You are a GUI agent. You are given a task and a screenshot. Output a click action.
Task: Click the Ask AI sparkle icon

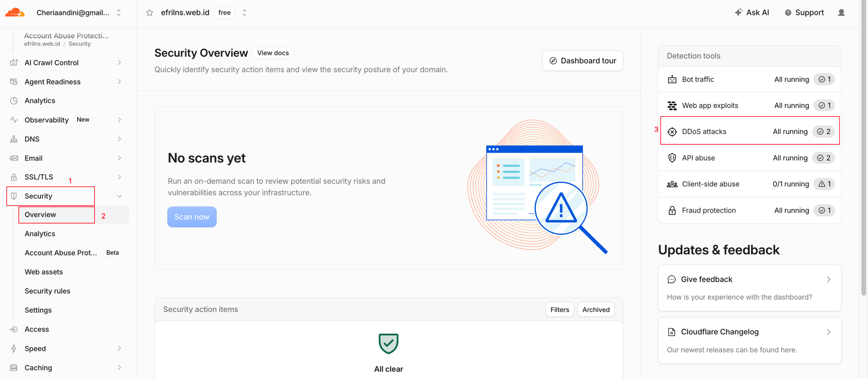pyautogui.click(x=738, y=12)
